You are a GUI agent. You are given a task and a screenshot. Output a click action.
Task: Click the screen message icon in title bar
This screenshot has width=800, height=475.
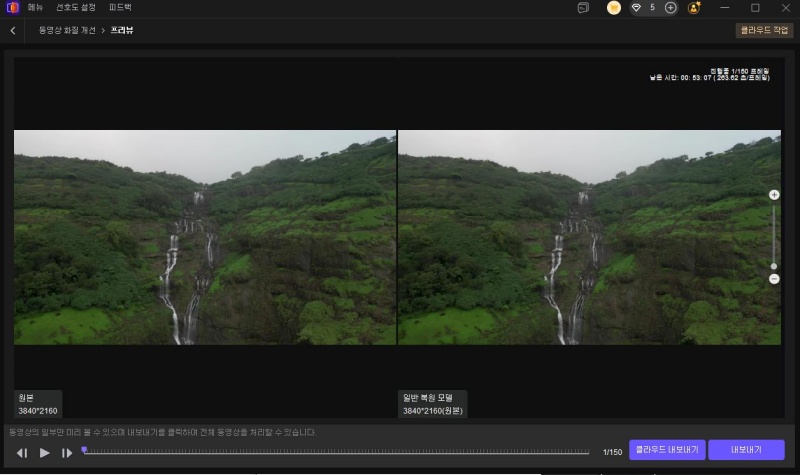pyautogui.click(x=583, y=8)
